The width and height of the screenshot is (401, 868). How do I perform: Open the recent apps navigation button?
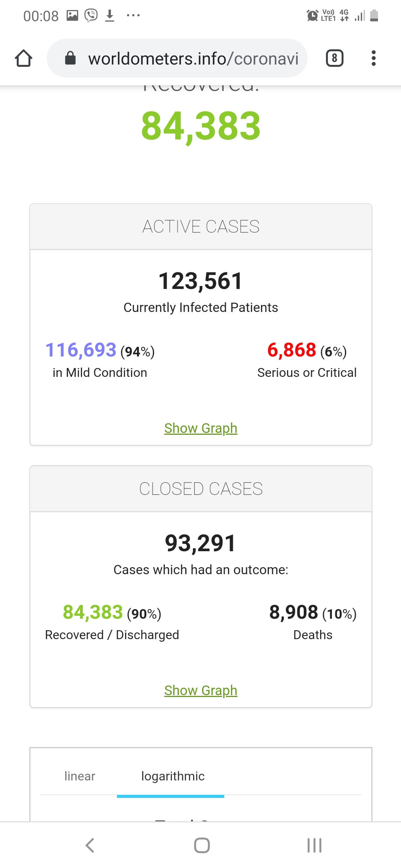point(314,845)
